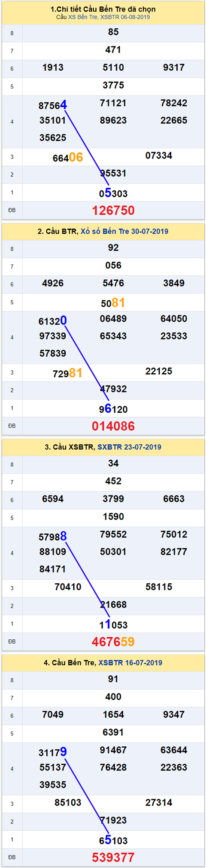Click third prize number 70410
206x868 pixels.
tap(68, 587)
